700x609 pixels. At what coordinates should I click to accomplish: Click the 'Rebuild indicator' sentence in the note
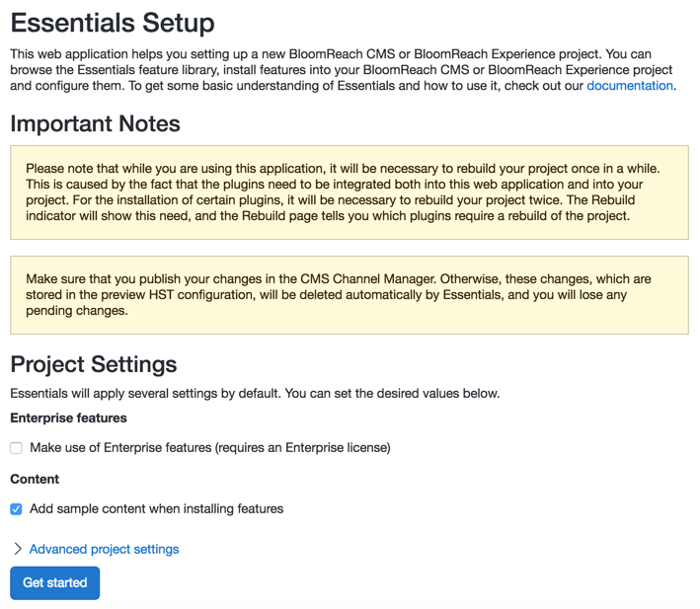[x=328, y=216]
